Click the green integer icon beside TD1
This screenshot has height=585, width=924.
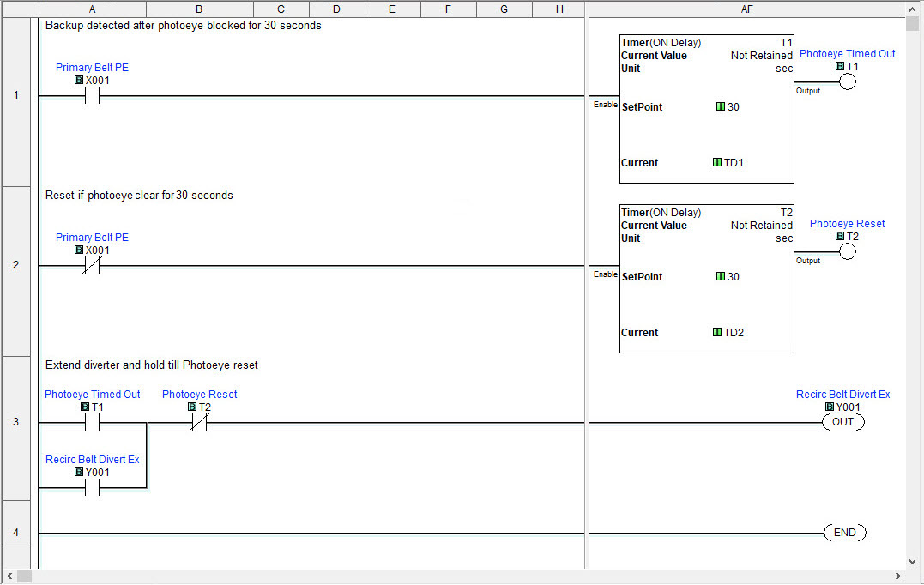click(x=717, y=163)
